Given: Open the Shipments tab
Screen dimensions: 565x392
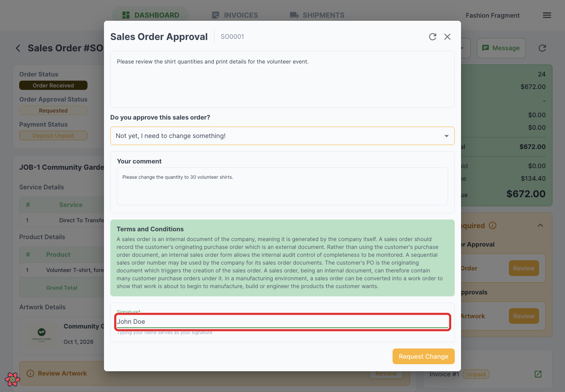Looking at the screenshot, I should (317, 15).
